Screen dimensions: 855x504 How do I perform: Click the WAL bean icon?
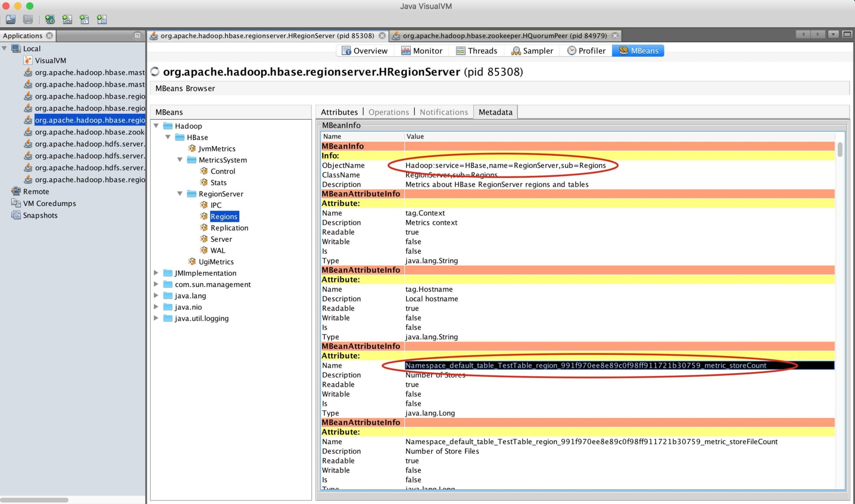click(x=204, y=250)
